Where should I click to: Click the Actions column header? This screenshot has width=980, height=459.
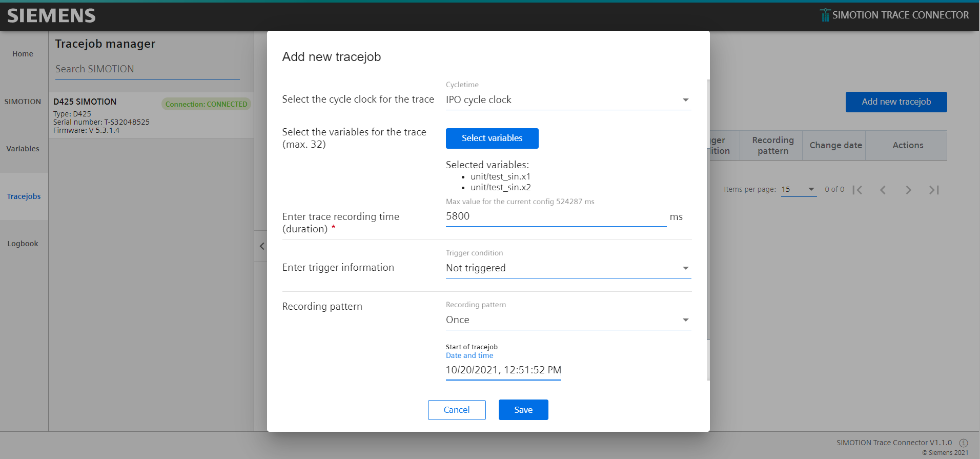pyautogui.click(x=908, y=146)
